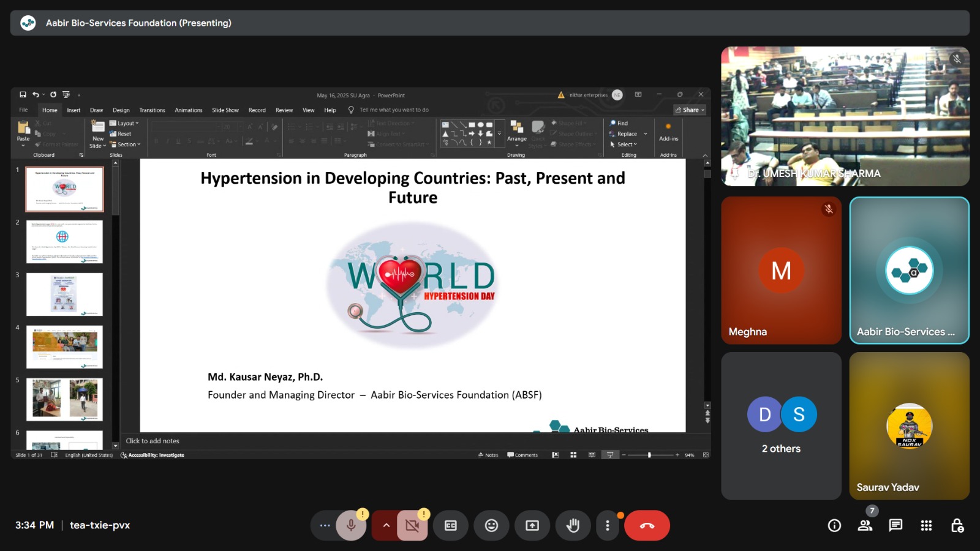Click the ribbon display options icon in the title bar

pos(638,94)
